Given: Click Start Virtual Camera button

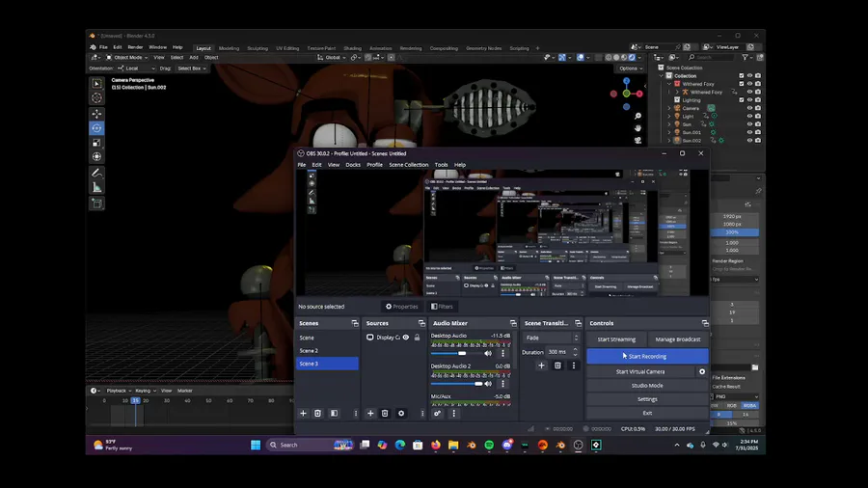Looking at the screenshot, I should pos(640,372).
